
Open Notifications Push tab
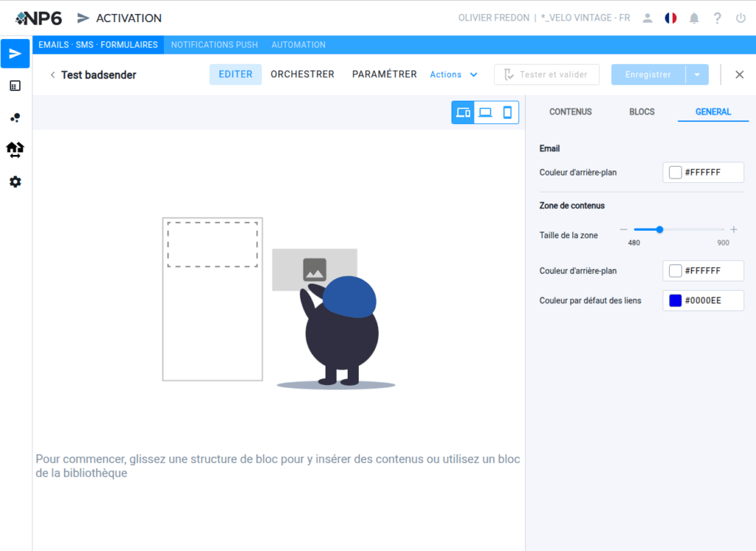click(x=215, y=45)
